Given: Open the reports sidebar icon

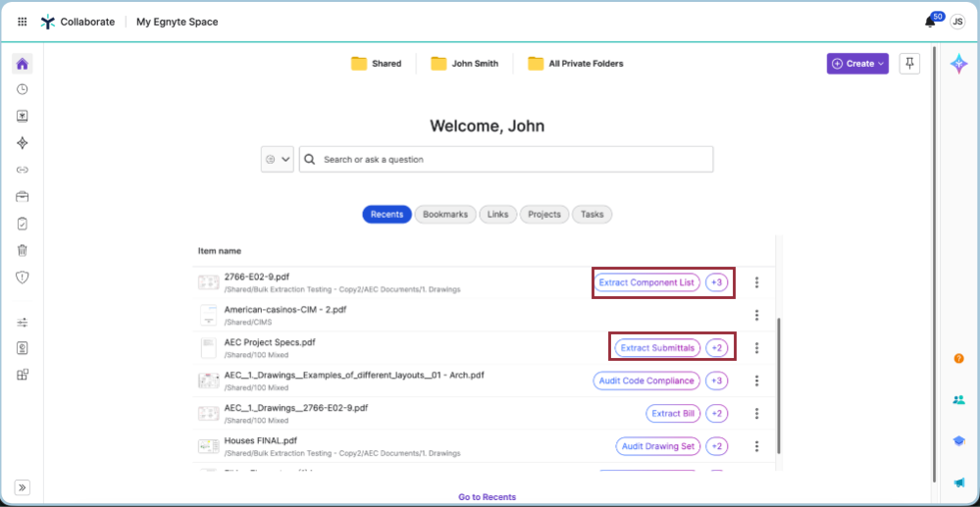Looking at the screenshot, I should point(22,349).
